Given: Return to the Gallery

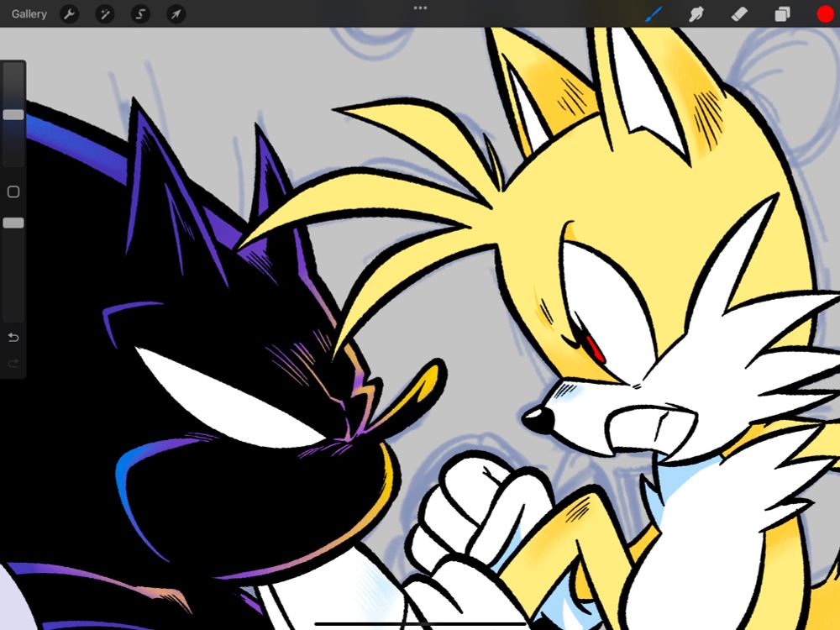Looking at the screenshot, I should click(x=29, y=14).
